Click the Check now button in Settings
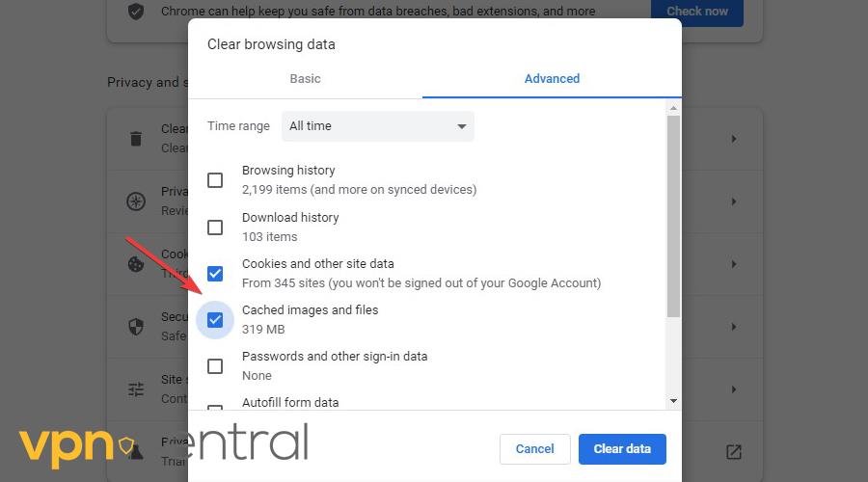This screenshot has width=868, height=482. tap(697, 11)
